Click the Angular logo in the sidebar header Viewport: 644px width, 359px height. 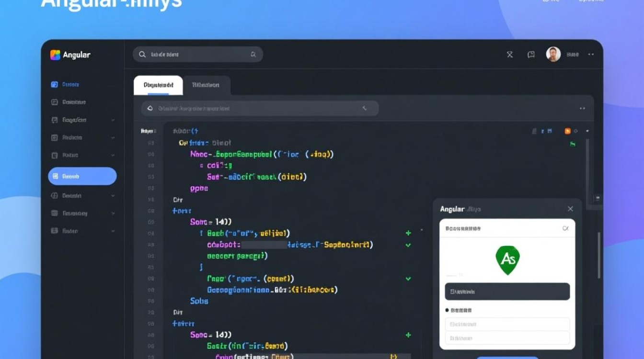[x=55, y=55]
